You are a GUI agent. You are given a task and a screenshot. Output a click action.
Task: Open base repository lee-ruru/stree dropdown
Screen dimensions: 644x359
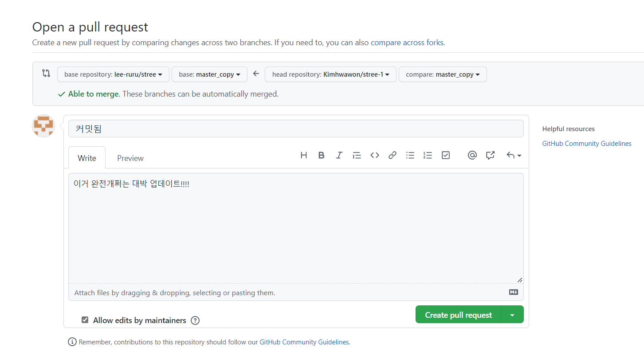click(x=113, y=74)
